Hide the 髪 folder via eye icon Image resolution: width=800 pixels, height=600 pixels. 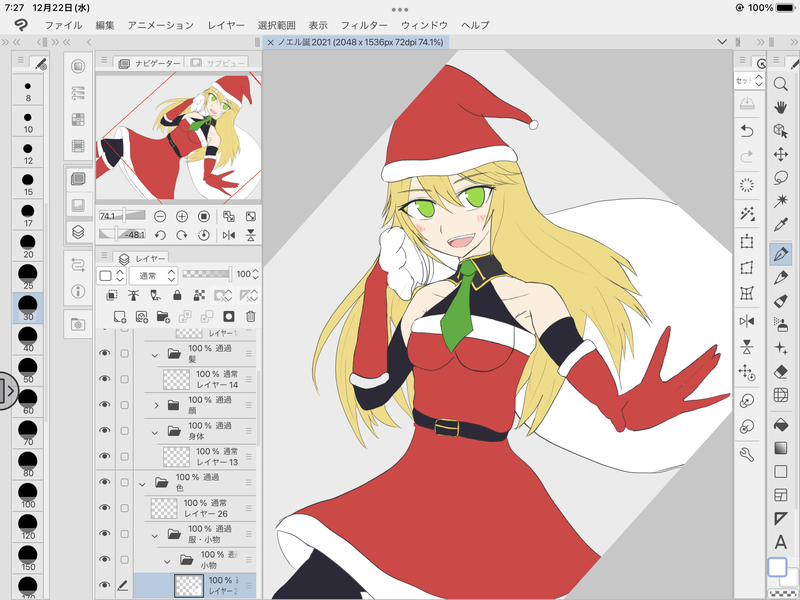(x=105, y=353)
